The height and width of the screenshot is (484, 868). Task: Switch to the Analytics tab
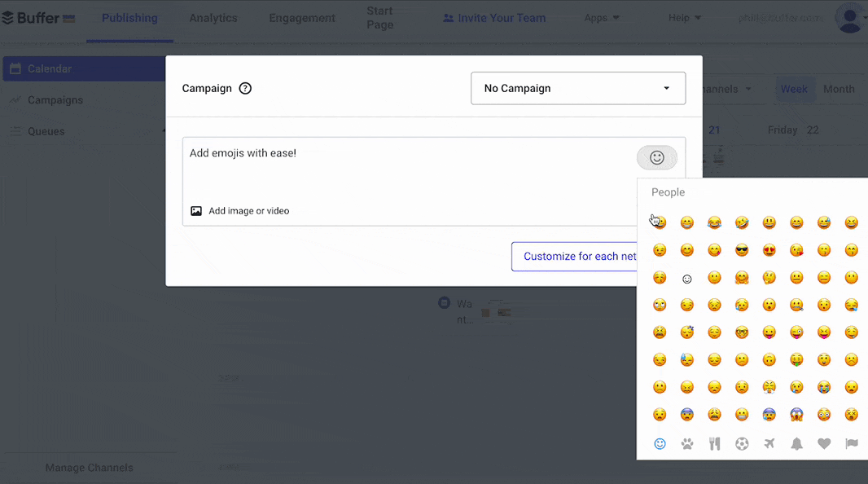click(x=213, y=17)
